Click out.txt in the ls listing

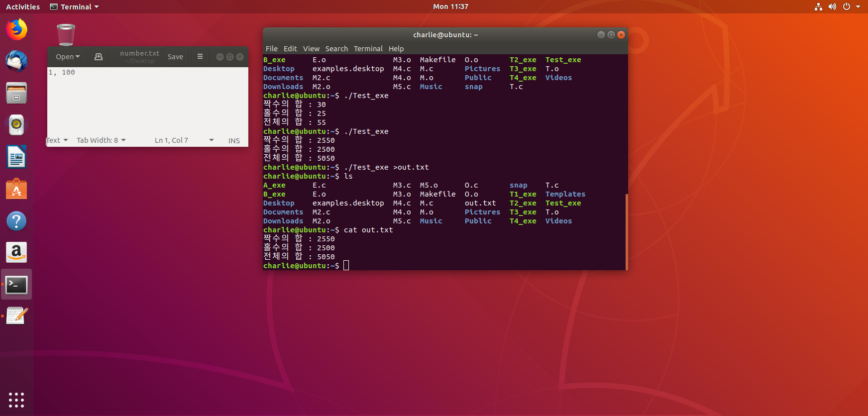pos(480,203)
